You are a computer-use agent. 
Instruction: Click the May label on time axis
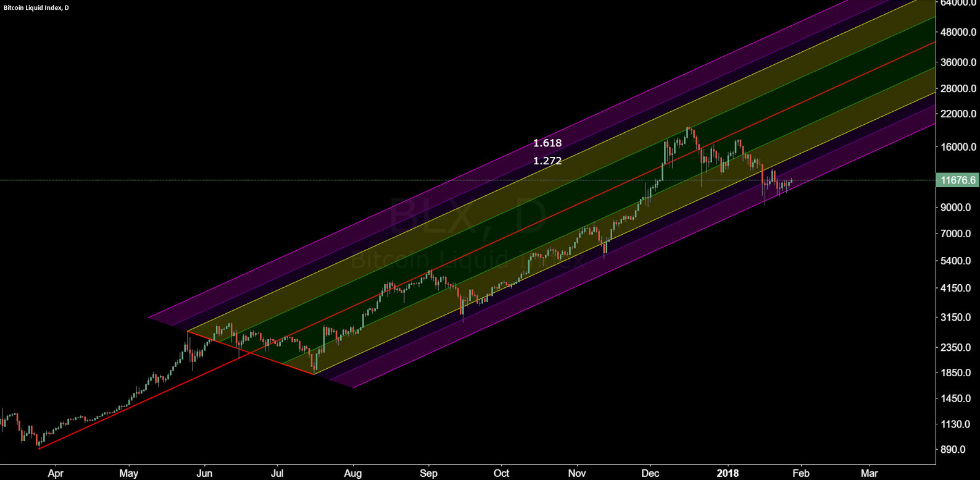click(129, 474)
